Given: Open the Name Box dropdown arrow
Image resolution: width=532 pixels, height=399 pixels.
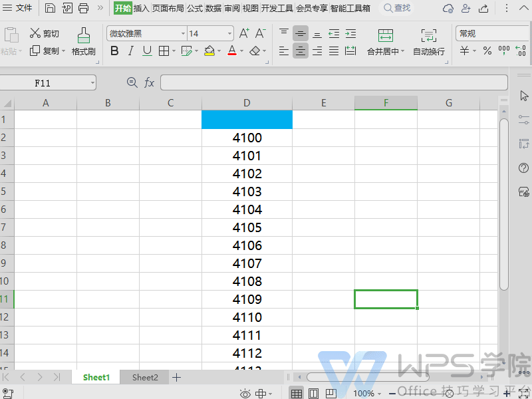Looking at the screenshot, I should click(x=92, y=82).
